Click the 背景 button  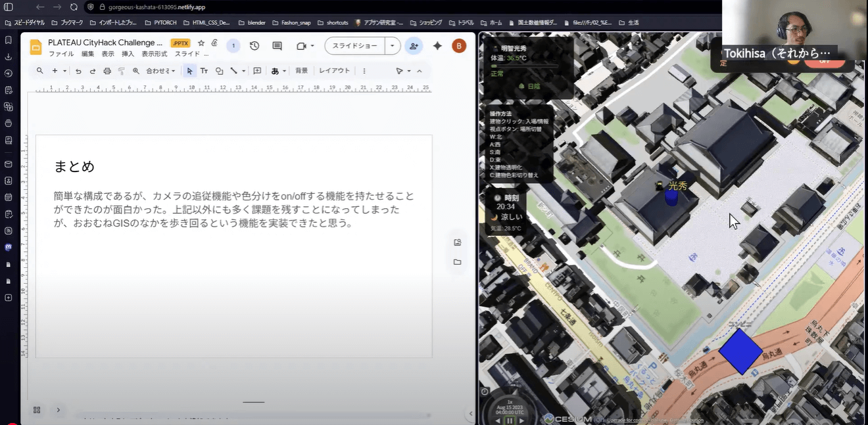[301, 71]
